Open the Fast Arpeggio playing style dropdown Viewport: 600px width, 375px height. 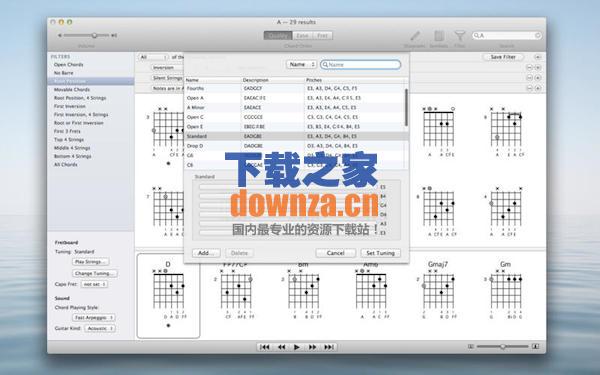(x=94, y=318)
